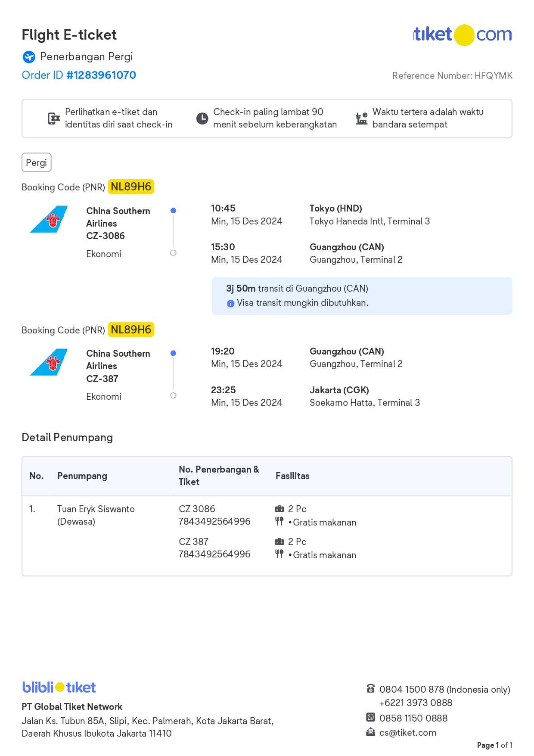Click the Reference Number HFQYMK text
The image size is (534, 756).
452,76
